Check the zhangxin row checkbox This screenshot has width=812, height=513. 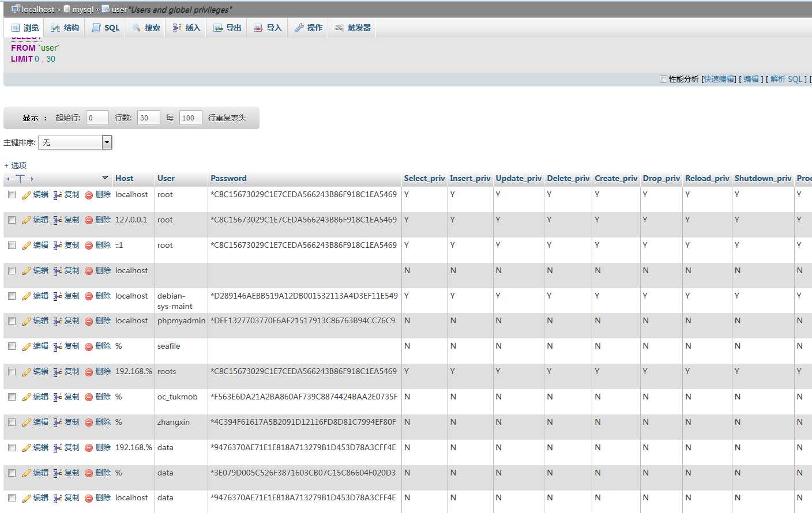point(12,423)
